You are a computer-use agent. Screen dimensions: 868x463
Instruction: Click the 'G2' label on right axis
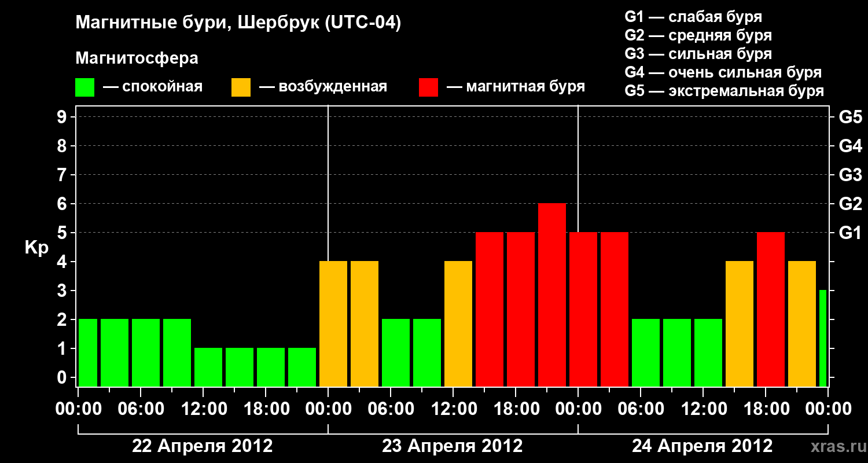[x=850, y=204]
